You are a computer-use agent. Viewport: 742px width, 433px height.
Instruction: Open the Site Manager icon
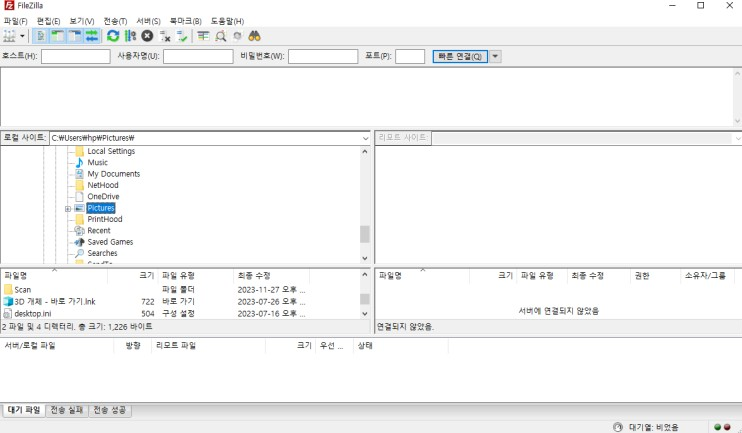[x=9, y=36]
